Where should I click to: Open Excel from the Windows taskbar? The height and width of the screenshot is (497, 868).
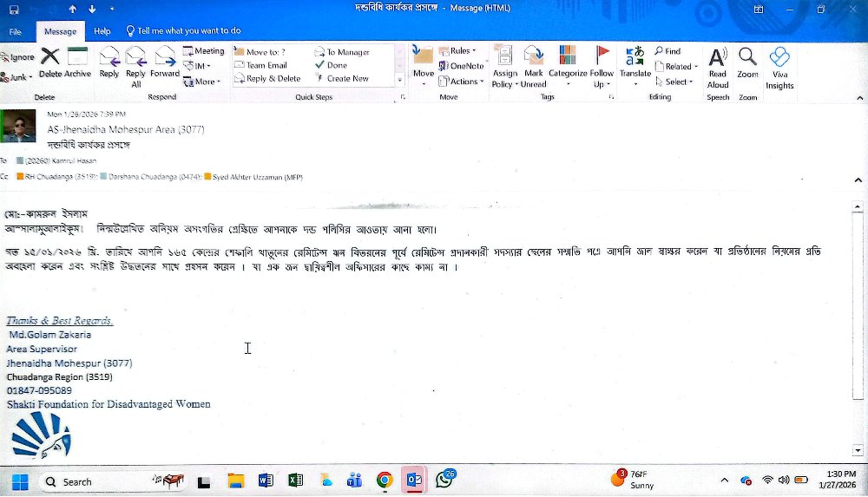[295, 481]
